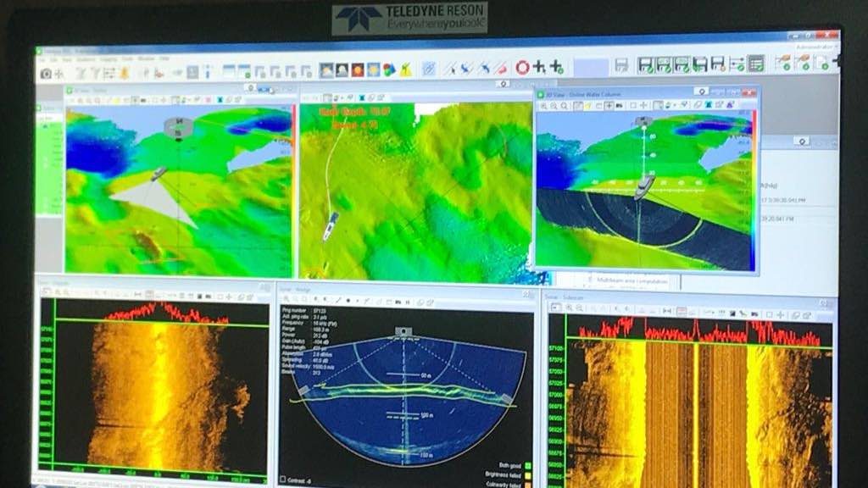Toggle the pin on Online Water Column window
Screen dimensions: 868x488
pyautogui.click(x=701, y=91)
